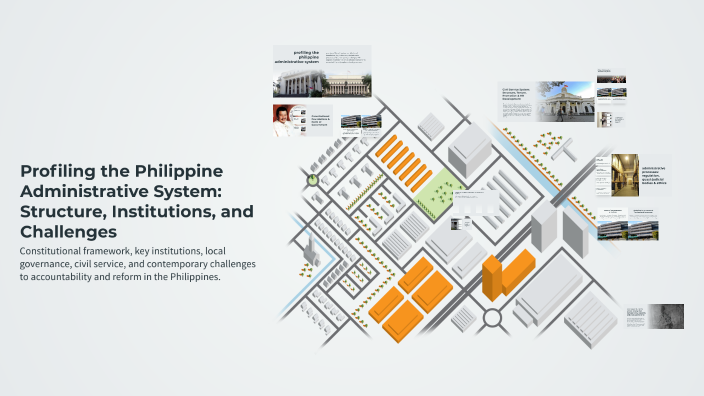Viewport: 704px width, 396px height.
Task: Open the 'profiling the philippine administrative system' slide
Action: (x=322, y=71)
